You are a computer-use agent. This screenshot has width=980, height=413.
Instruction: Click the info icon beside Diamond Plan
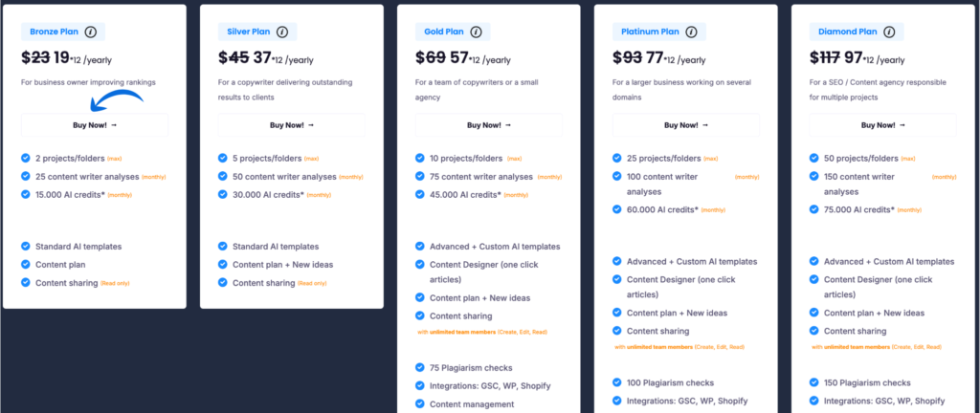(x=889, y=32)
